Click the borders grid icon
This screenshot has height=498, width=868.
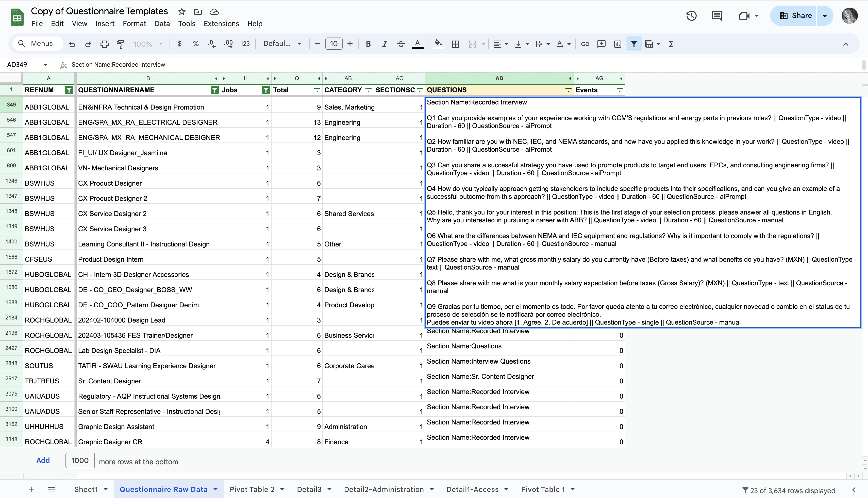(455, 44)
